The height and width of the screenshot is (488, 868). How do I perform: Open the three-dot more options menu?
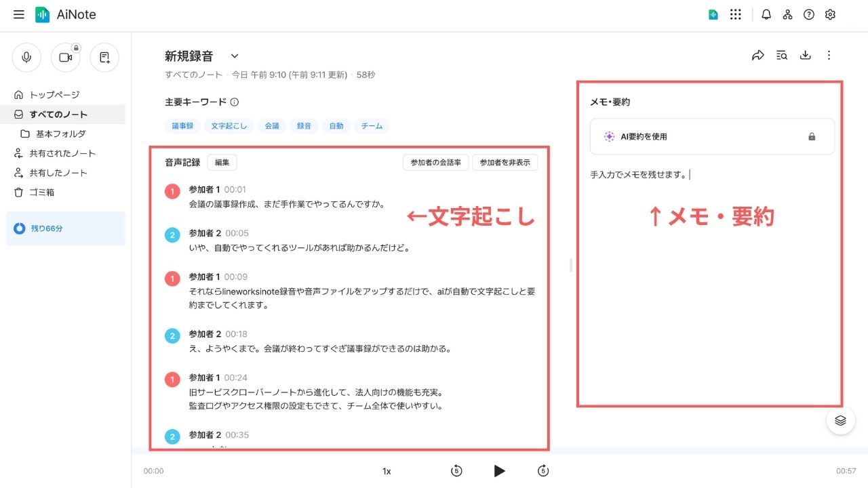point(829,56)
